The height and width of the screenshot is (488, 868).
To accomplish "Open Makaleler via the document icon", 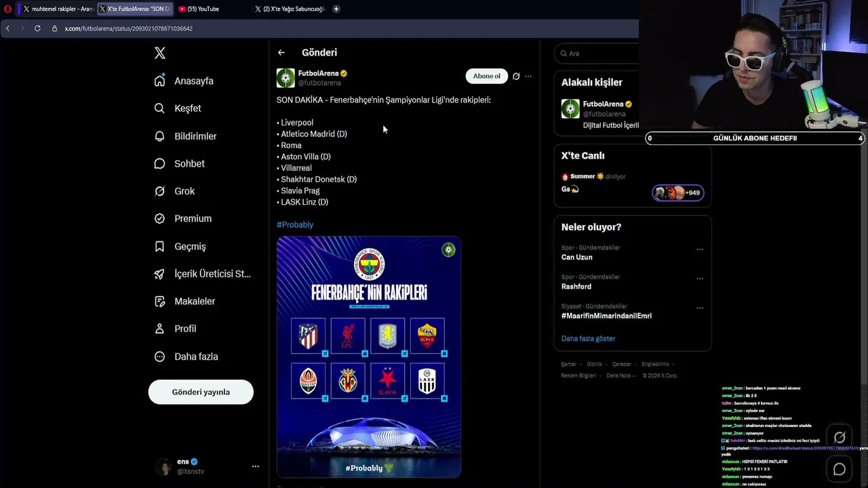I will click(159, 301).
